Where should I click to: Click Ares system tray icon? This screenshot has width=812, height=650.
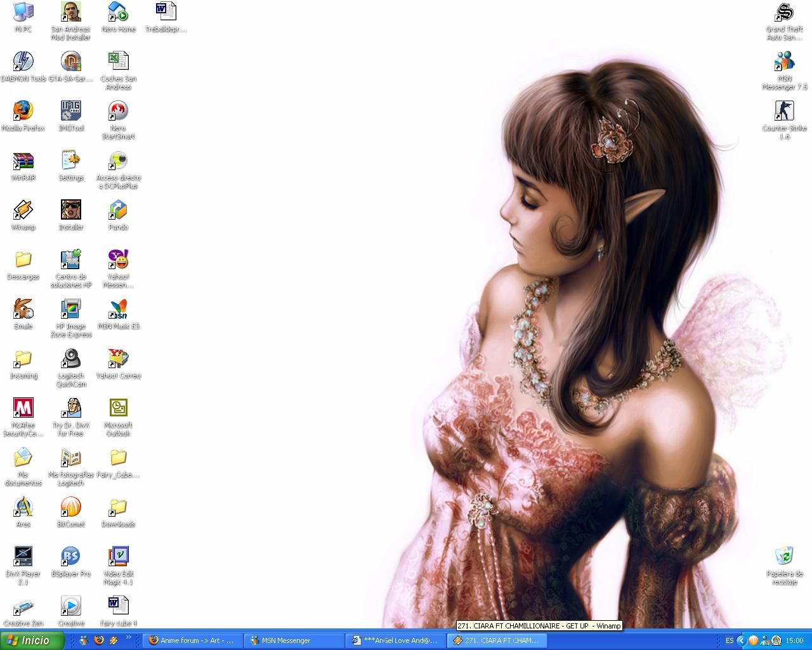point(776,640)
